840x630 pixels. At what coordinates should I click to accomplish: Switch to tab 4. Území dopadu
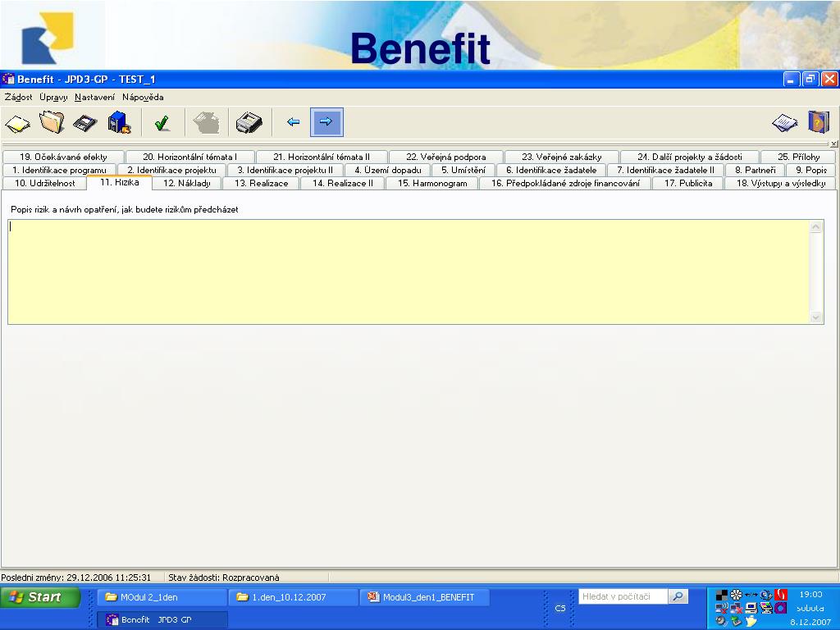click(x=388, y=170)
